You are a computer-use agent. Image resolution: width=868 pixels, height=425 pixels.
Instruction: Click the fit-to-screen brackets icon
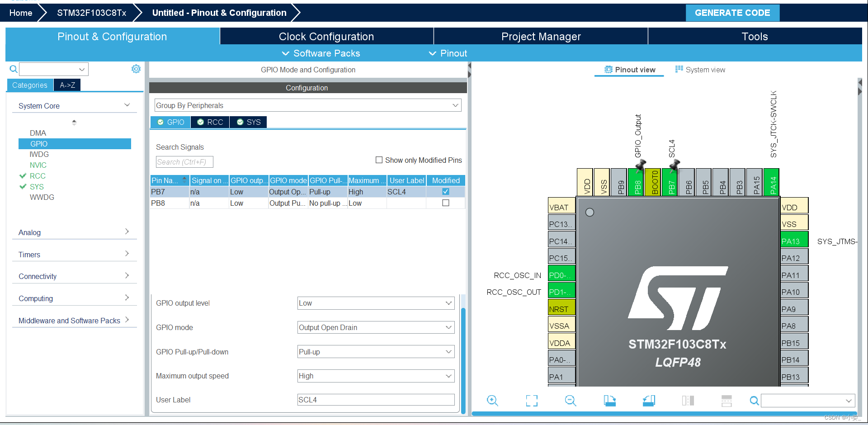tap(532, 401)
